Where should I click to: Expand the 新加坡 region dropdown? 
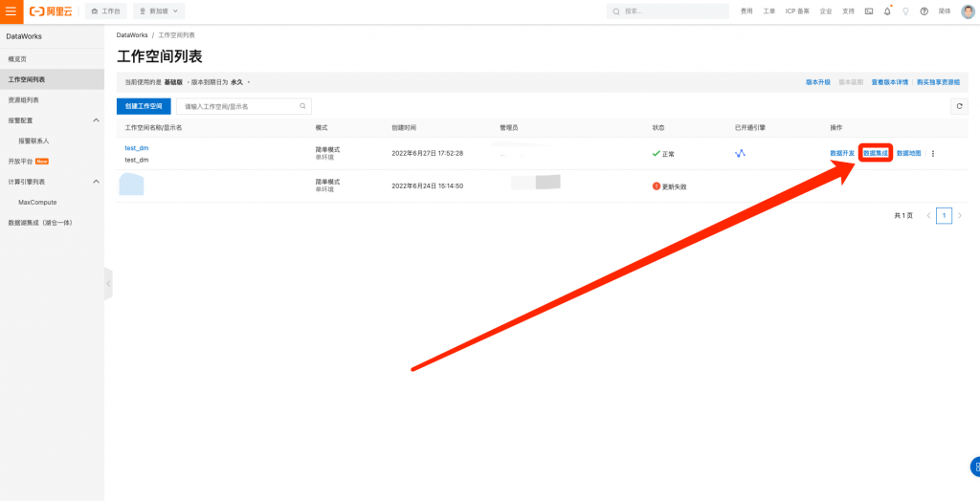pos(159,11)
